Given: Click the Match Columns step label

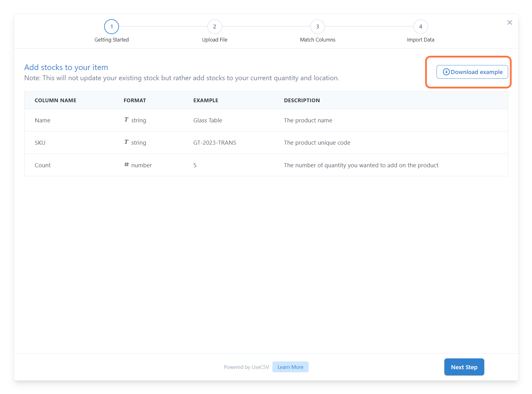Looking at the screenshot, I should coord(318,40).
